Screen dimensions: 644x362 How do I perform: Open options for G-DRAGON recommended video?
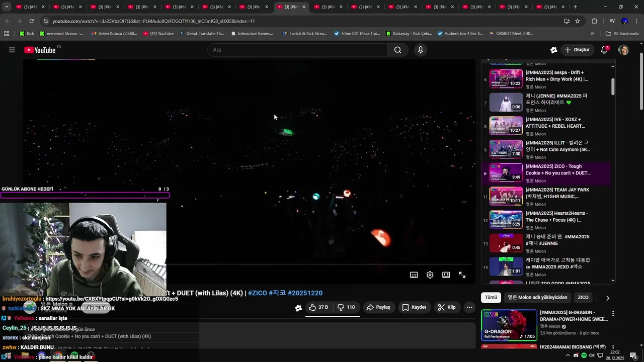pyautogui.click(x=613, y=314)
